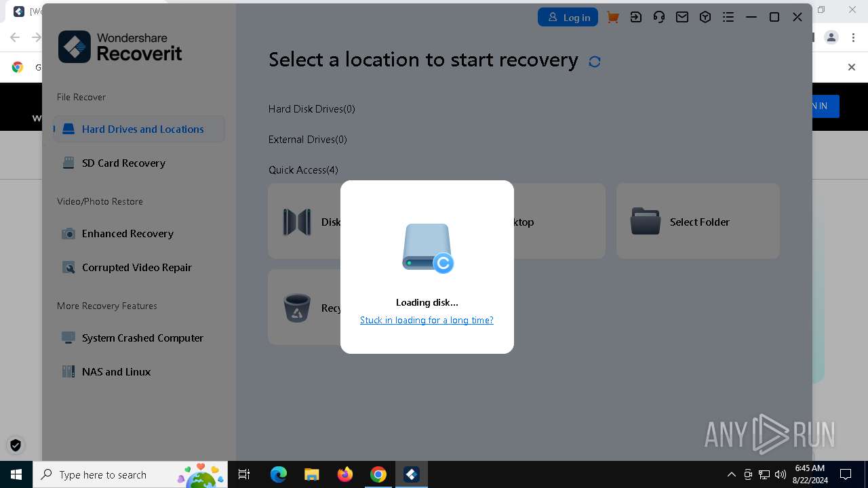
Task: Click the taskbar search box
Action: (130, 474)
